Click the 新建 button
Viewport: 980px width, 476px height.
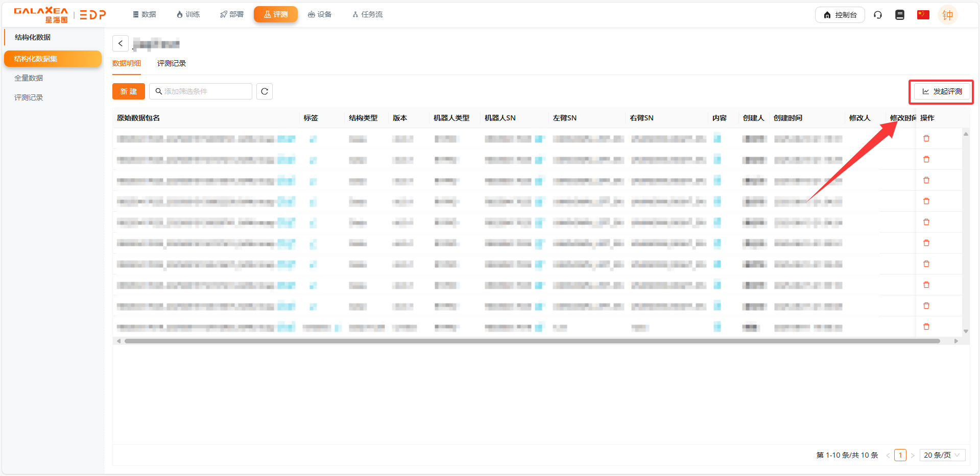click(x=129, y=91)
